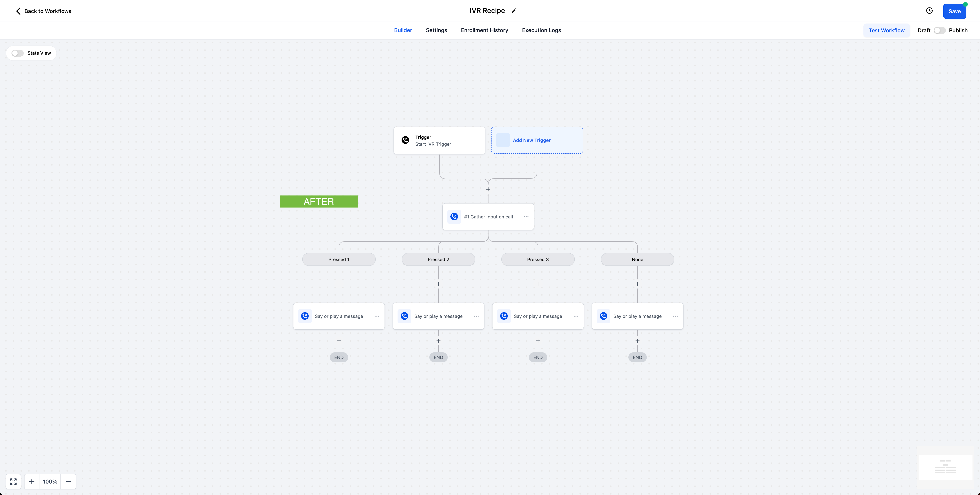Image resolution: width=980 pixels, height=495 pixels.
Task: Open three-dot menu on None branch message
Action: (x=675, y=316)
